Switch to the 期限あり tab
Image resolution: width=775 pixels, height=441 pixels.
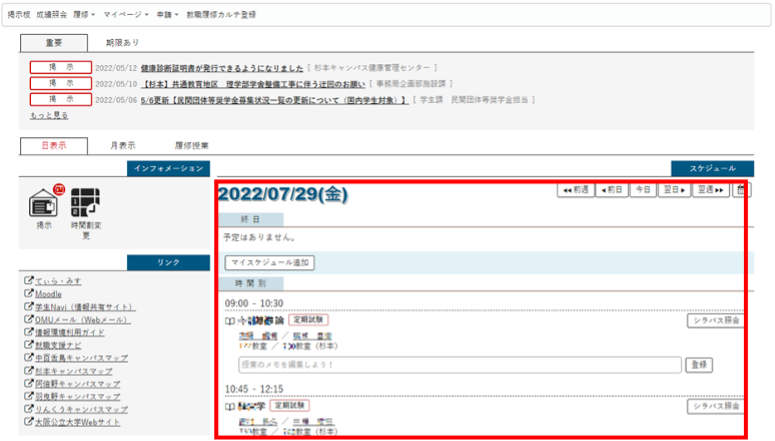123,43
